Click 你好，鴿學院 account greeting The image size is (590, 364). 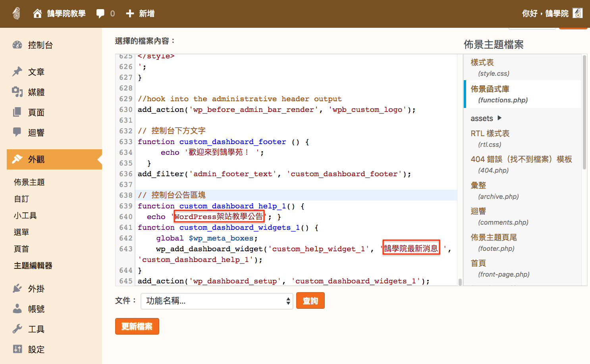(x=545, y=13)
